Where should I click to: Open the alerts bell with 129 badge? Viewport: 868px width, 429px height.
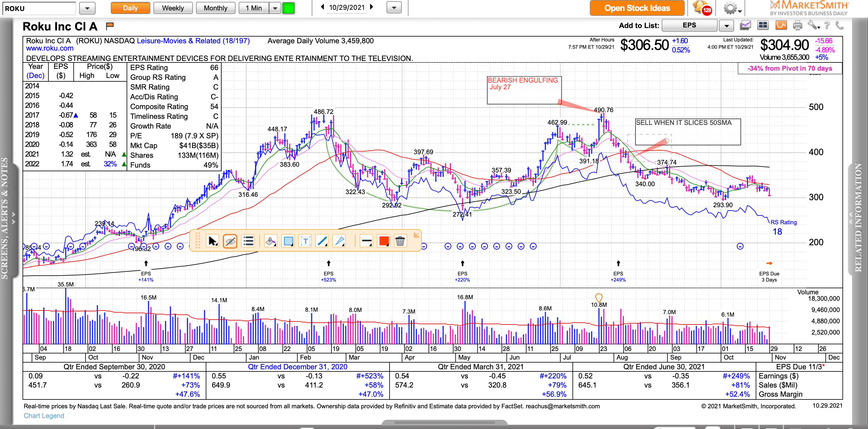702,8
